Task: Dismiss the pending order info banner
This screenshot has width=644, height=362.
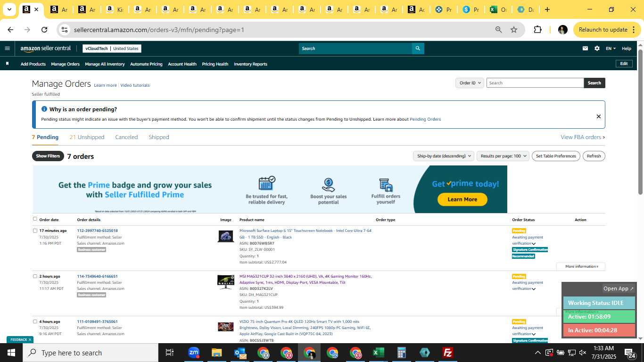Action: click(x=599, y=116)
